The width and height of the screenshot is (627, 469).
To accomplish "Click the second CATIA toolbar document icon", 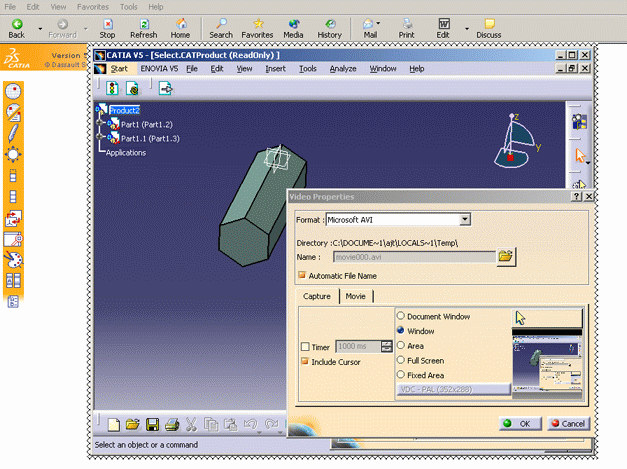I will point(132,88).
